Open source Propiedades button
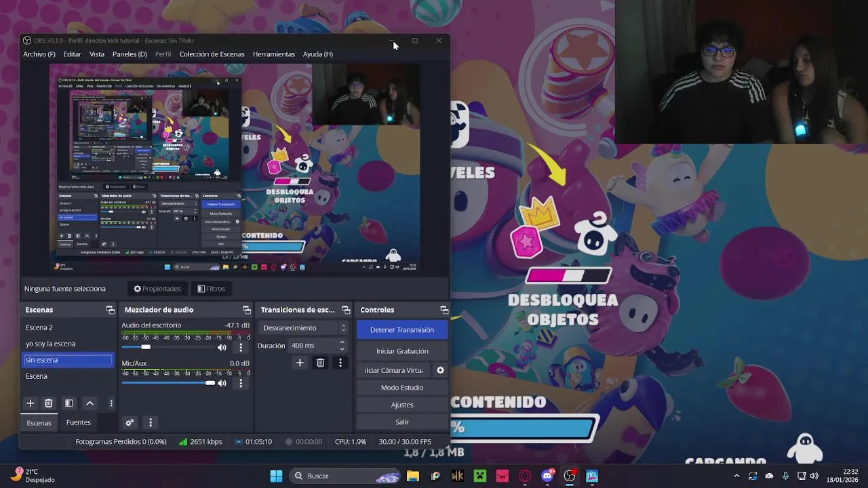Screen dimensions: 868x488 [x=157, y=289]
